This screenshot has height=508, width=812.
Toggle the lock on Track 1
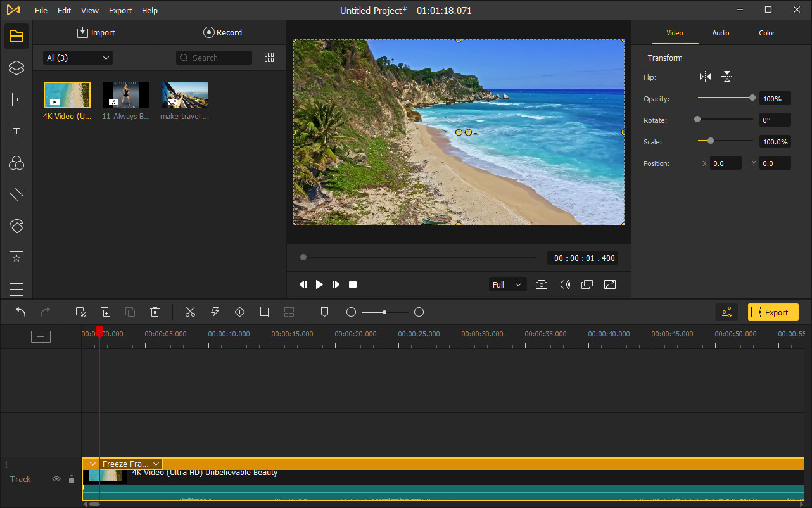[x=72, y=479]
